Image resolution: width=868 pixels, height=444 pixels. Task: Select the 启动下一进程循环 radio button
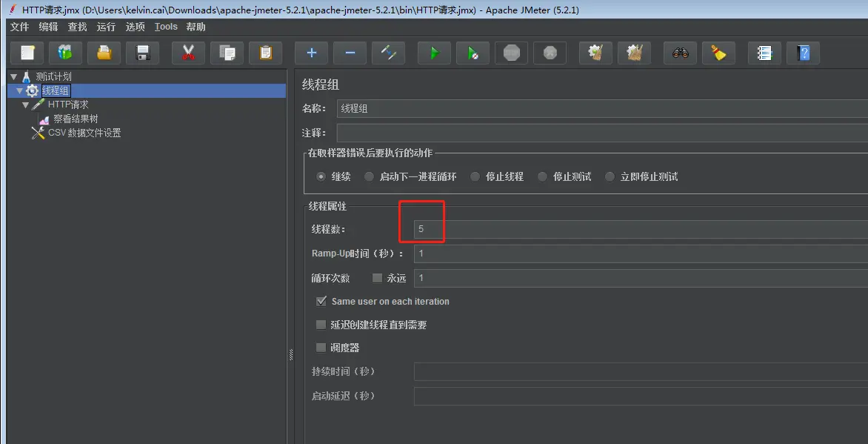pyautogui.click(x=370, y=177)
